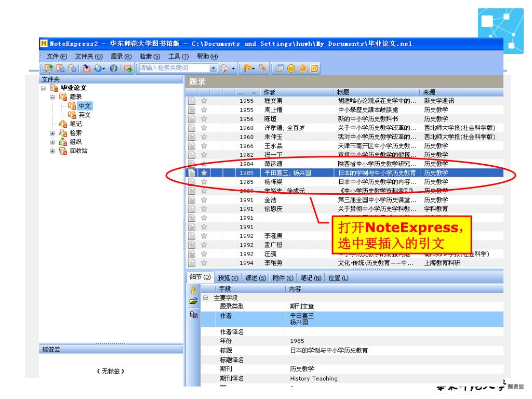Click the open folder icon beside details panel
The image size is (532, 399).
coord(193,301)
